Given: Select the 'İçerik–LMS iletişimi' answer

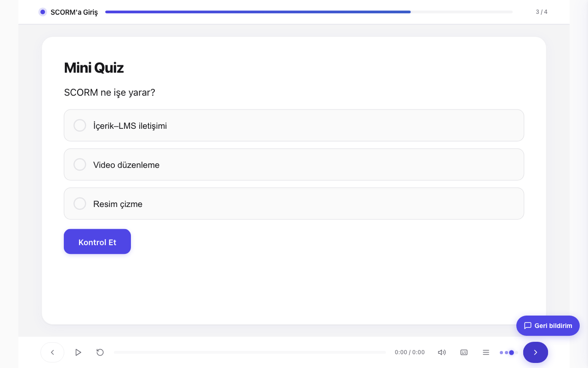Looking at the screenshot, I should click(294, 126).
